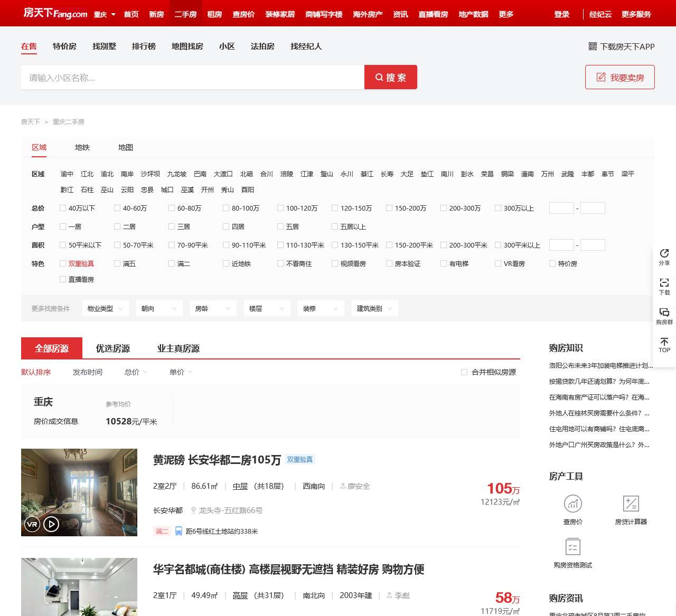Click the 分享 share icon
Screen dimensions: 676x616
[664, 257]
